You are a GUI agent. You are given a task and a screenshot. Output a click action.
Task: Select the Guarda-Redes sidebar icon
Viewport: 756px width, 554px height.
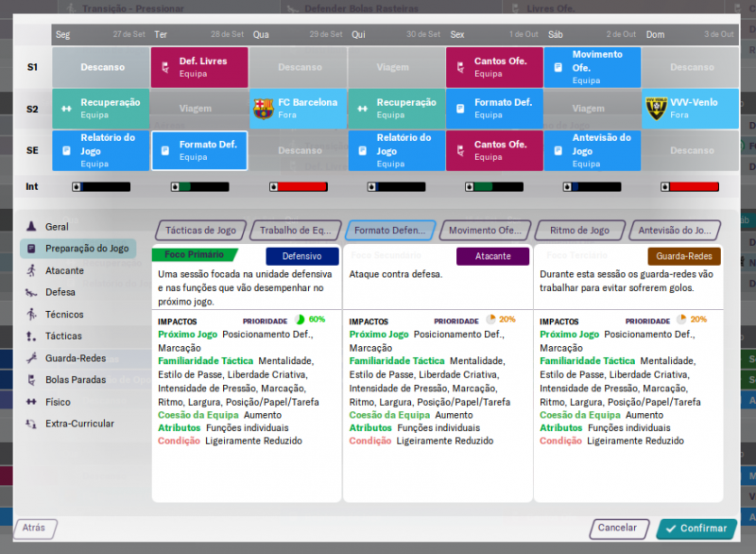pyautogui.click(x=31, y=358)
